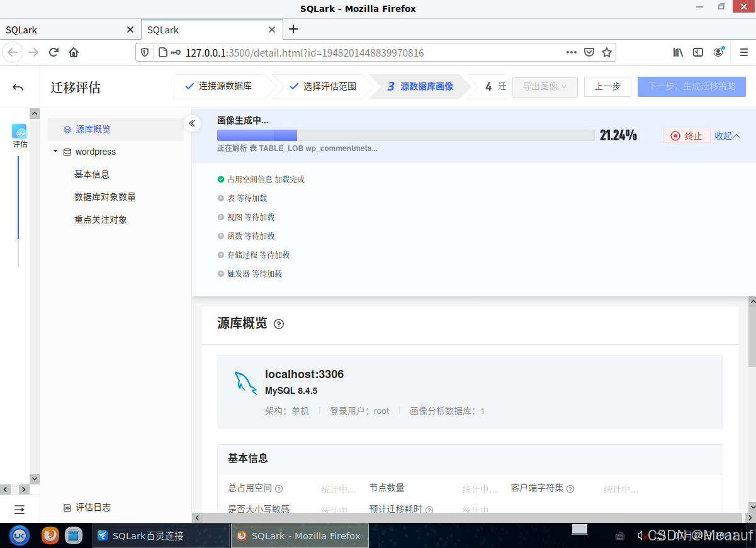This screenshot has height=548, width=756.
Task: Click the help icon next to 预计迁移耗时
Action: tap(429, 510)
